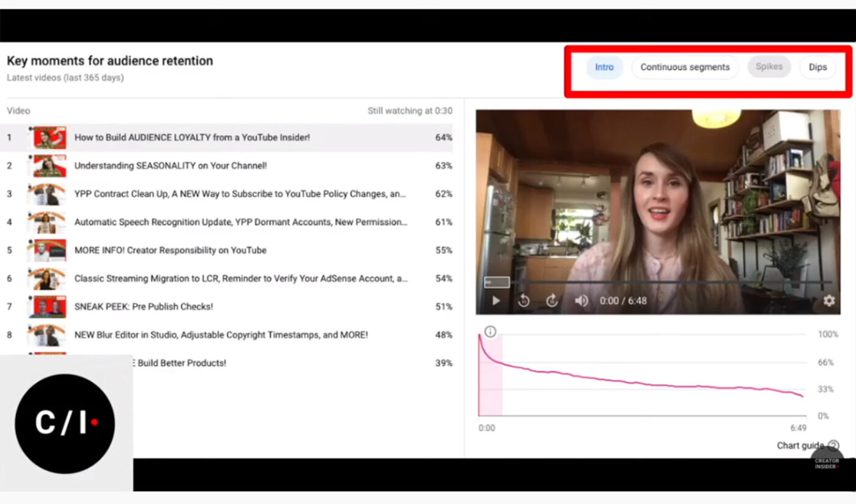Skip forward 10 seconds in the video
Viewport: 856px width, 504px height.
[552, 301]
